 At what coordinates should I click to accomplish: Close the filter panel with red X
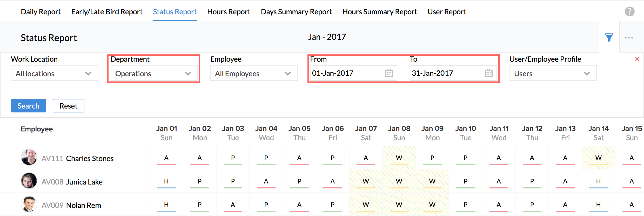tap(637, 59)
